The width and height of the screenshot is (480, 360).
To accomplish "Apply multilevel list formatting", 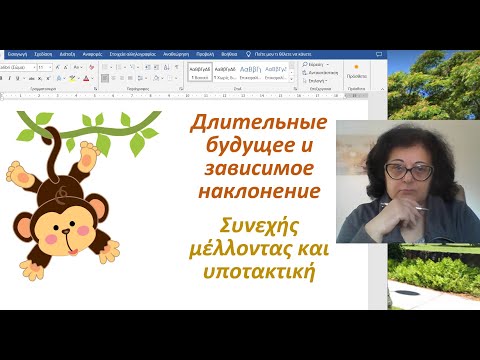I will [x=132, y=67].
